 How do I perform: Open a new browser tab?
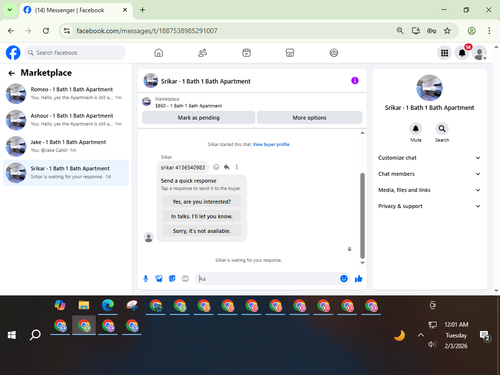pos(142,10)
